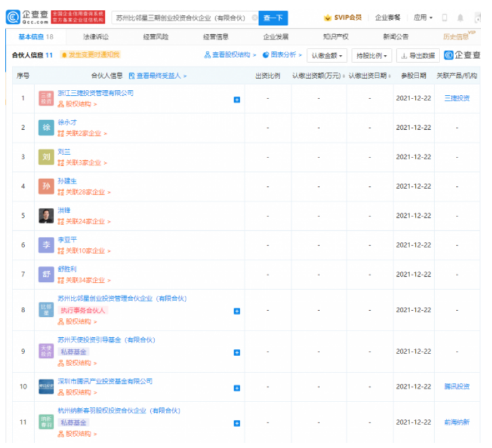This screenshot has width=492, height=448.
Task: Open 关联2家企业 under 徐永才
Action: [x=83, y=134]
